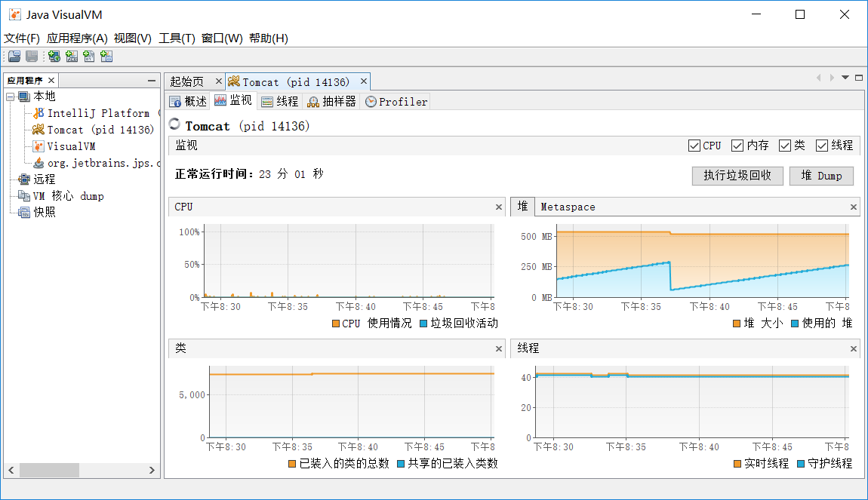
Task: Switch to the 概述 tab
Action: pos(188,101)
